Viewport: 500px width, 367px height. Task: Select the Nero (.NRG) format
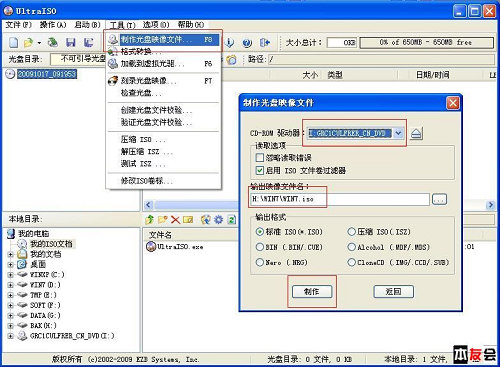click(x=259, y=262)
